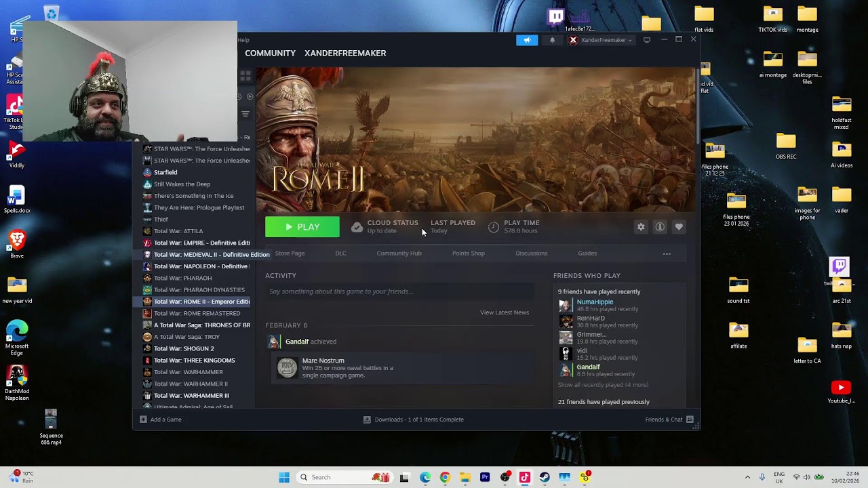
Task: Open vidi friend entry
Action: (582, 350)
